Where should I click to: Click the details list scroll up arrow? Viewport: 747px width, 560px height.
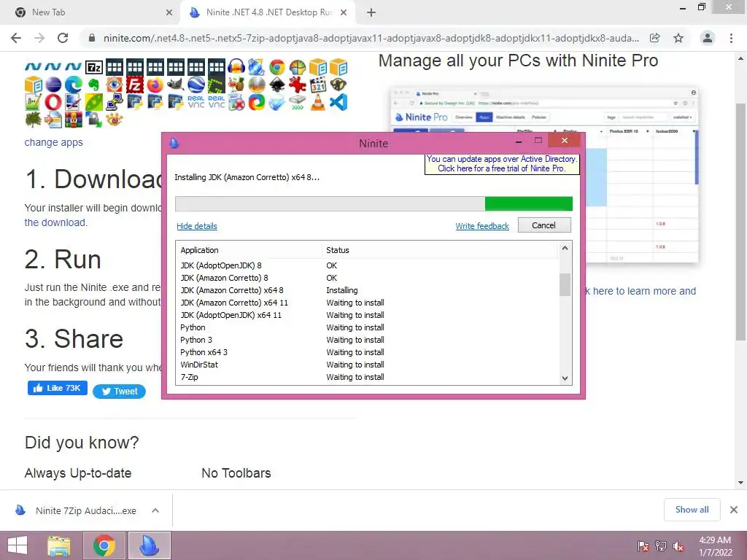(565, 248)
